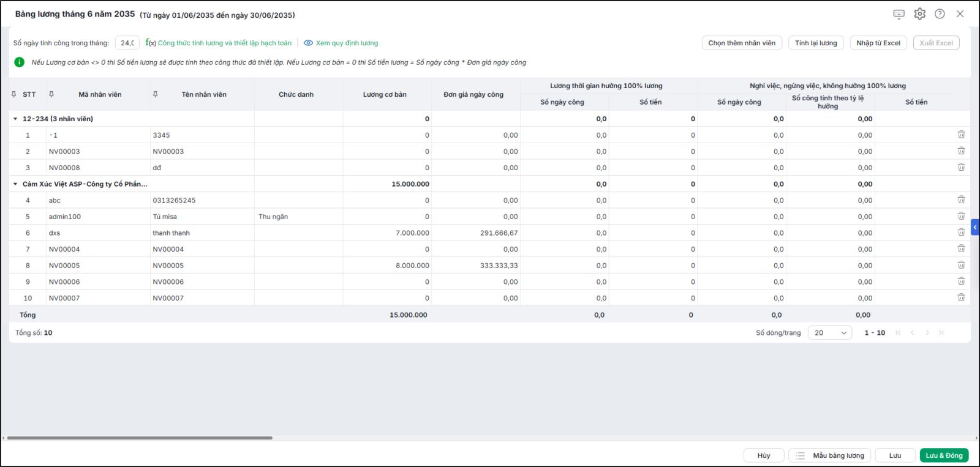Viewport: 980px width, 467px height.
Task: Click trash icon for NV00003 row
Action: [x=961, y=151]
